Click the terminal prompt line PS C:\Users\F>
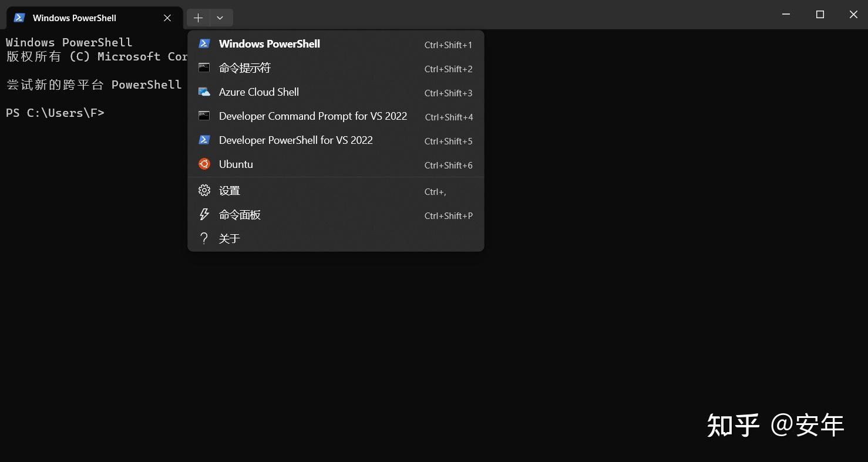 click(x=55, y=113)
